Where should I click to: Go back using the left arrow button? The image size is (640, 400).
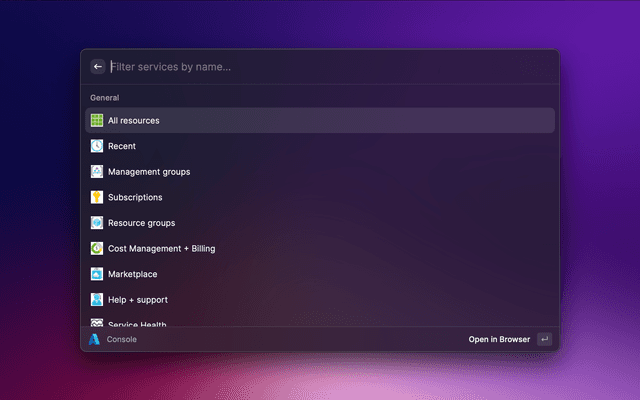(x=98, y=67)
